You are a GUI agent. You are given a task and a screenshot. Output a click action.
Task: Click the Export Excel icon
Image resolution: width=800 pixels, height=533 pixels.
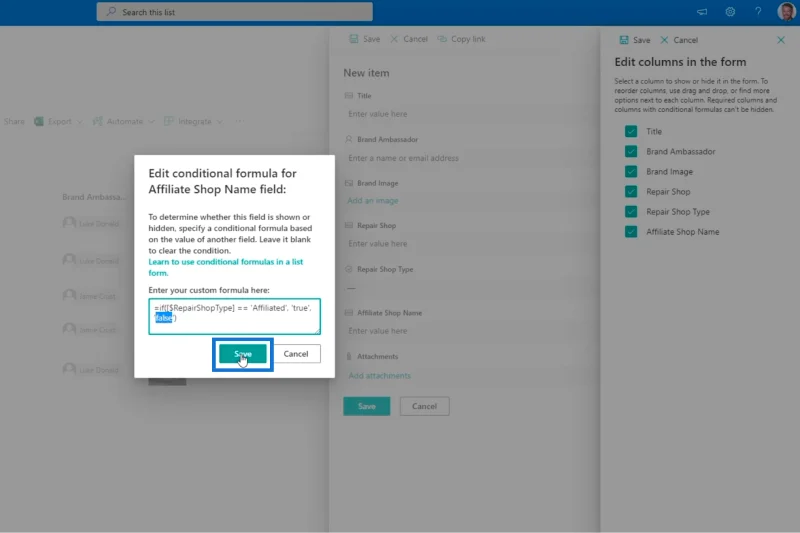(x=39, y=121)
